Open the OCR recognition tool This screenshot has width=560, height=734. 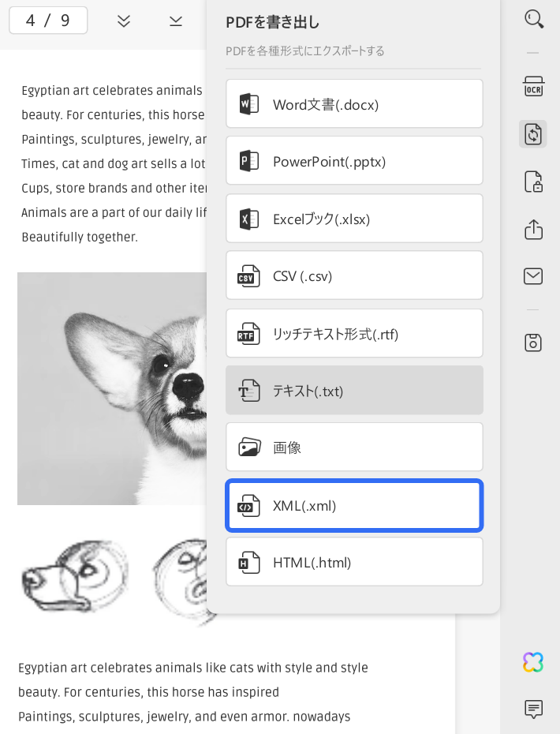pyautogui.click(x=534, y=87)
